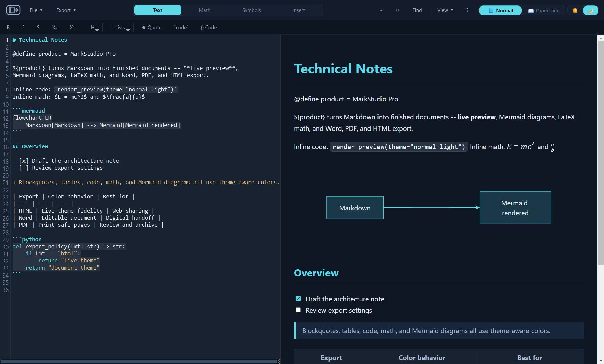Click the editor horizontal scrollbar
604x364 pixels.
tap(139, 362)
